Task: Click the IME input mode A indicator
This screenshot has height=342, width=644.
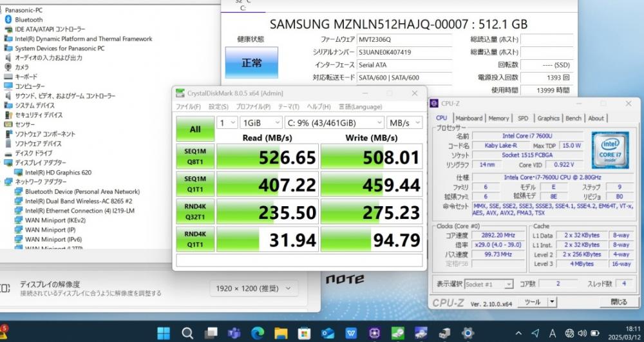Action: coord(553,333)
